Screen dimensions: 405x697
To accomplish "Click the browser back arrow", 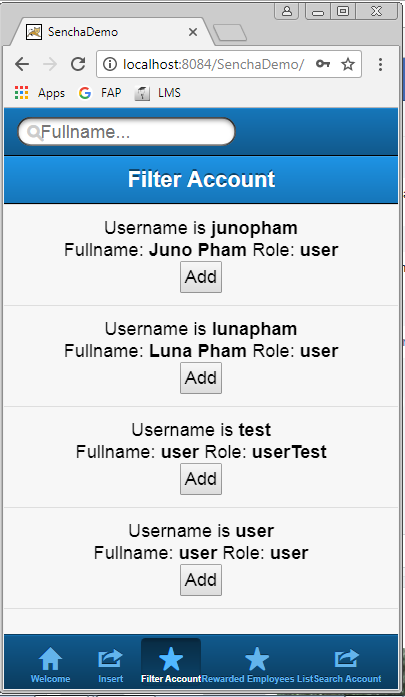I will [x=22, y=64].
